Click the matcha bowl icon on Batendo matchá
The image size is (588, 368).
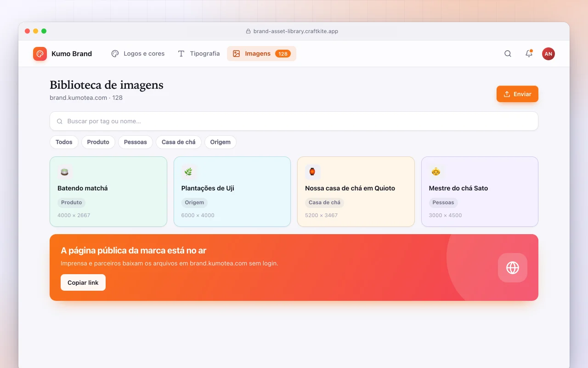[x=65, y=172]
